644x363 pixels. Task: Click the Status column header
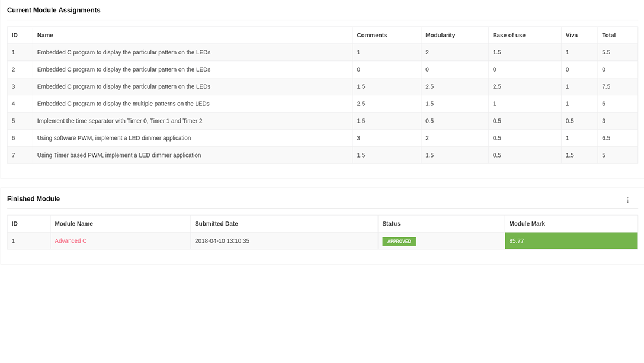coord(391,224)
